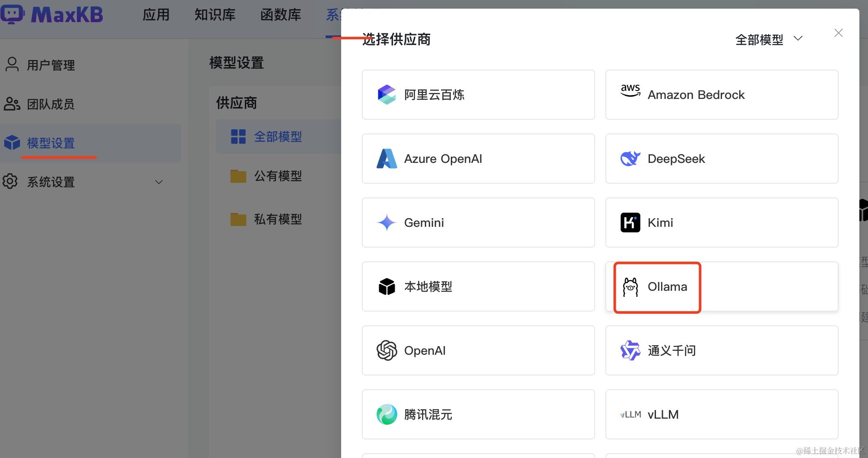Image resolution: width=868 pixels, height=458 pixels.
Task: Open the 函数库 top navigation item
Action: pyautogui.click(x=281, y=15)
